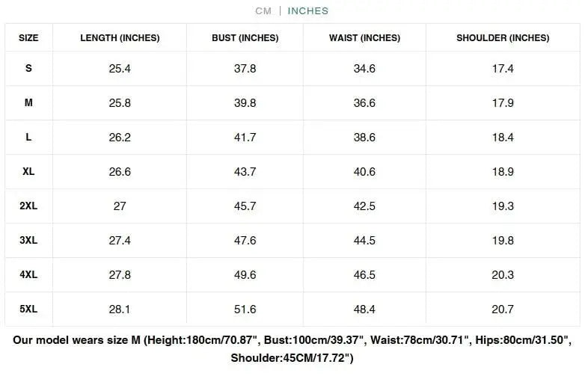Click the 41.7 bust value cell

[x=245, y=138]
